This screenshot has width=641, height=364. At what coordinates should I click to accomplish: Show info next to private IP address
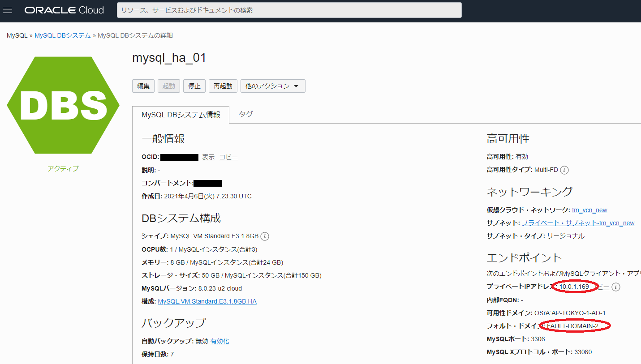click(616, 287)
